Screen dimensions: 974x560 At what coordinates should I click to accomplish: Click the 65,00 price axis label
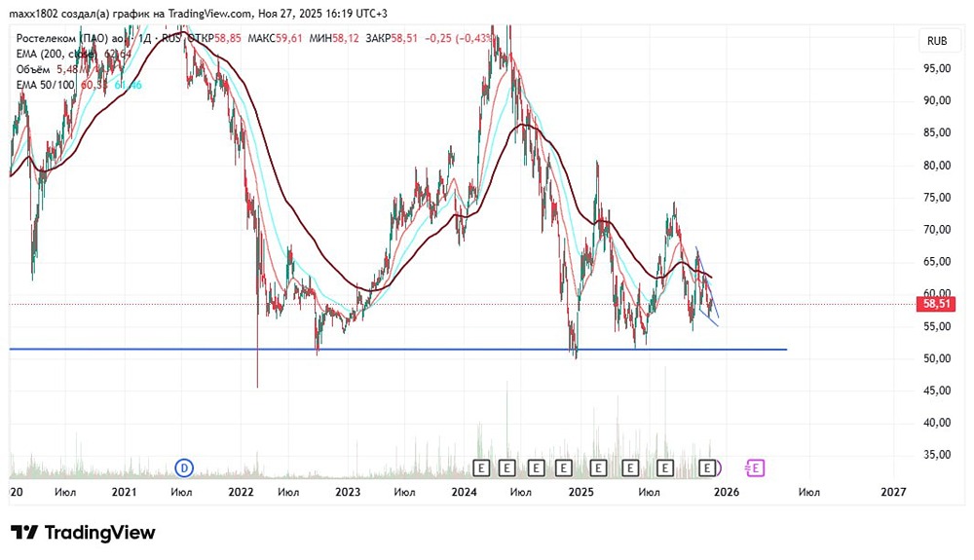[x=937, y=261]
